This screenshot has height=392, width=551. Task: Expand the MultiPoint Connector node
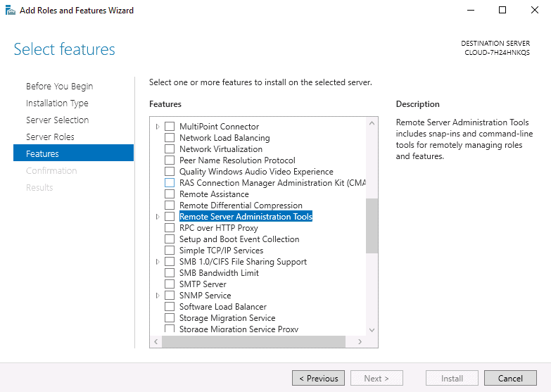click(x=158, y=126)
